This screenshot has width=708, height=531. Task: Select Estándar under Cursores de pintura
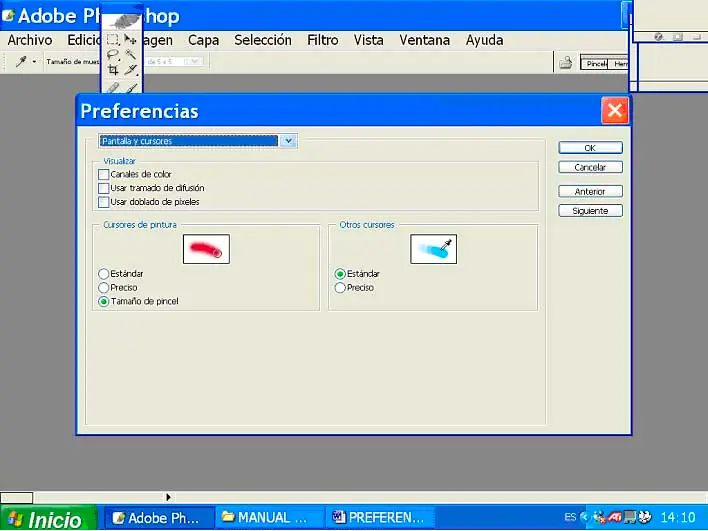[x=103, y=274]
